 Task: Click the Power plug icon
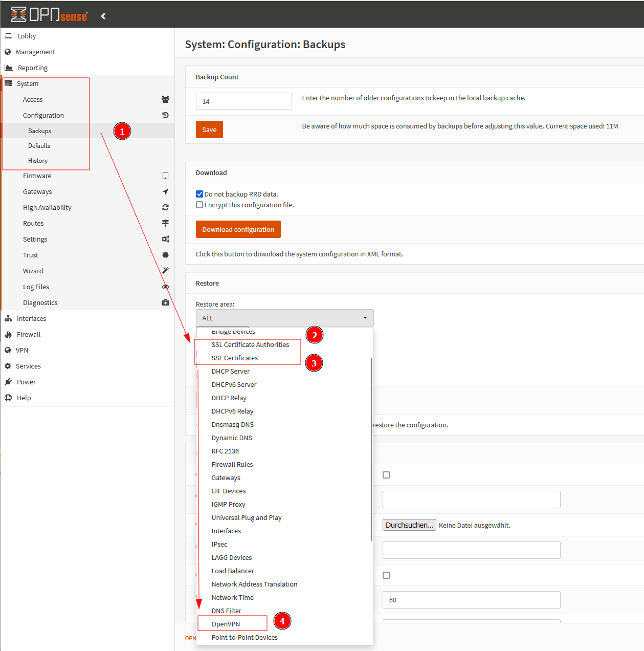point(8,382)
